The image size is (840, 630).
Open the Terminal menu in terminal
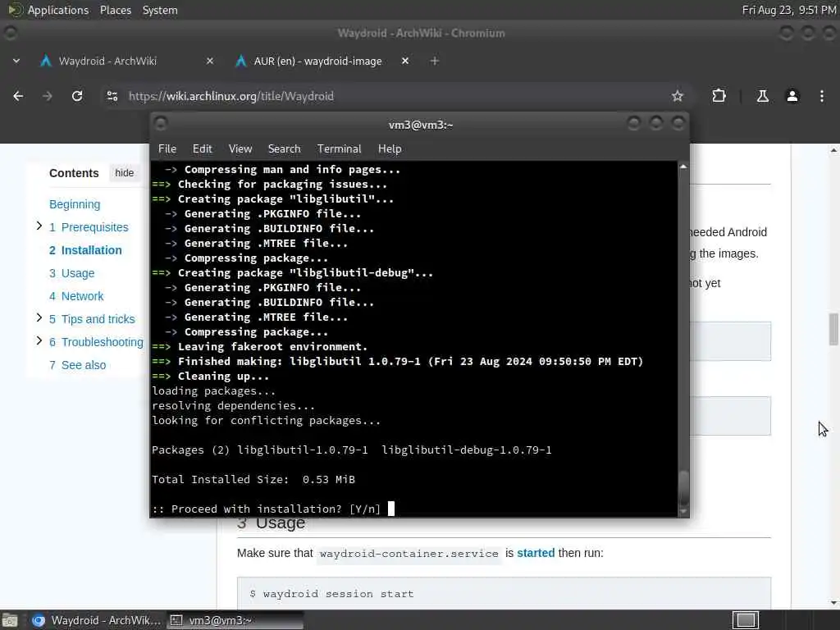tap(339, 149)
